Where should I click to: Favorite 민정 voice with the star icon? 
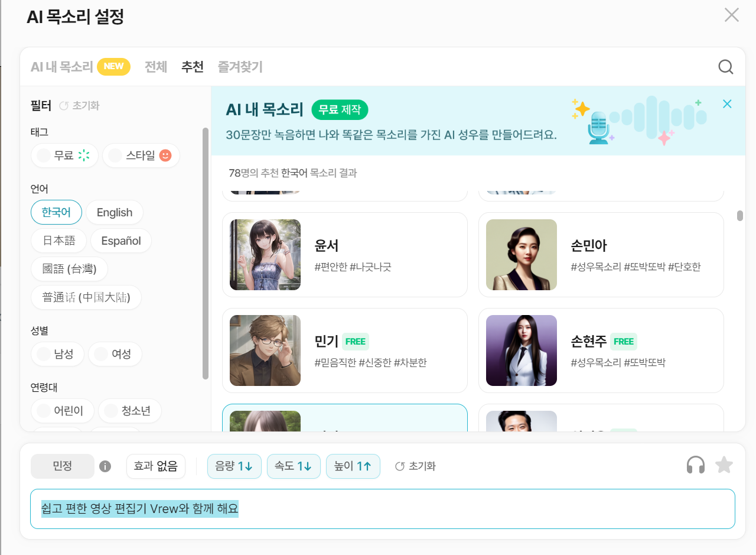[723, 465]
